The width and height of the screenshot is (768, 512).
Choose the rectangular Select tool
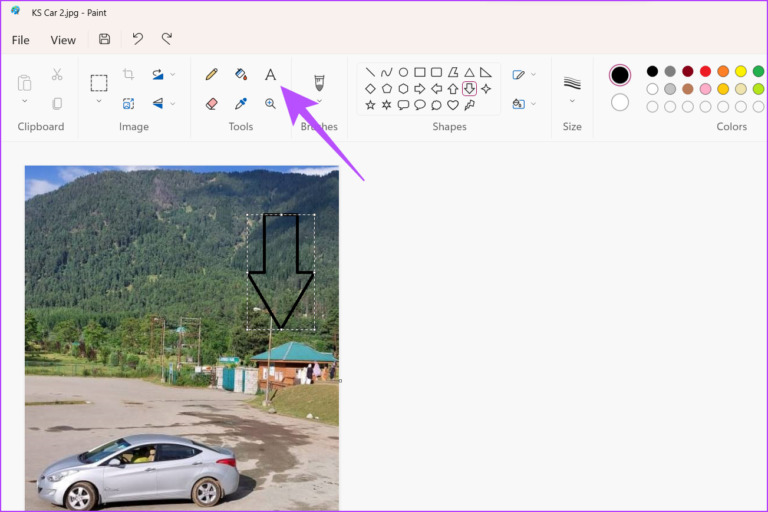pyautogui.click(x=99, y=83)
